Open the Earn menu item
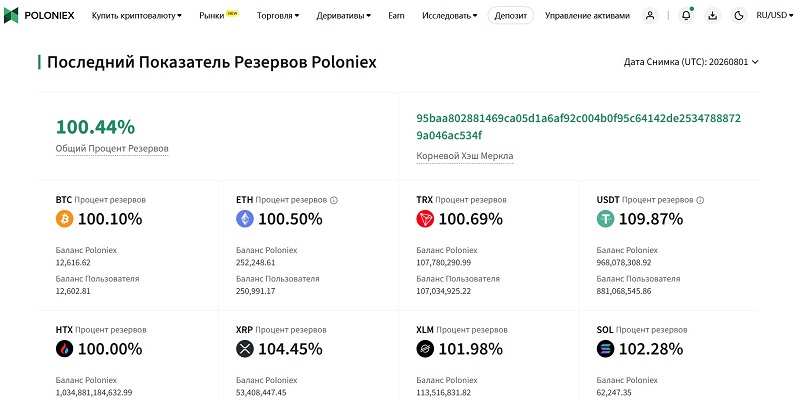The width and height of the screenshot is (800, 401). pos(396,15)
